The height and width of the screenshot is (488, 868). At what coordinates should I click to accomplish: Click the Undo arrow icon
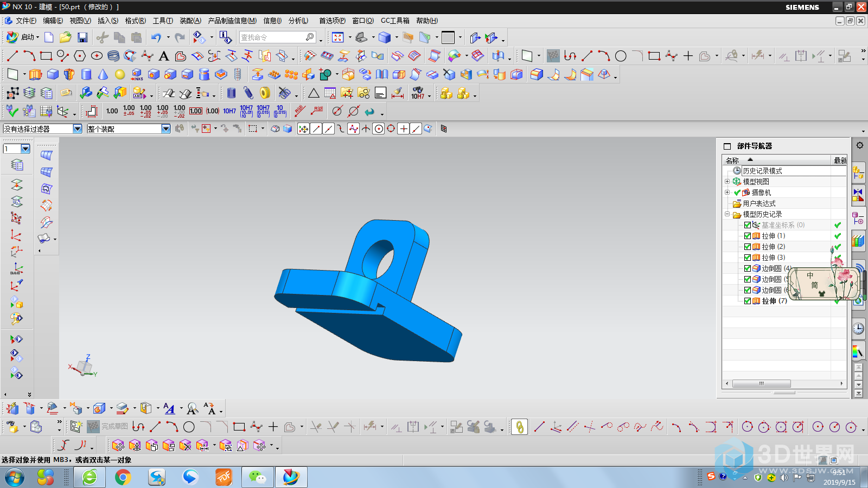(x=156, y=37)
